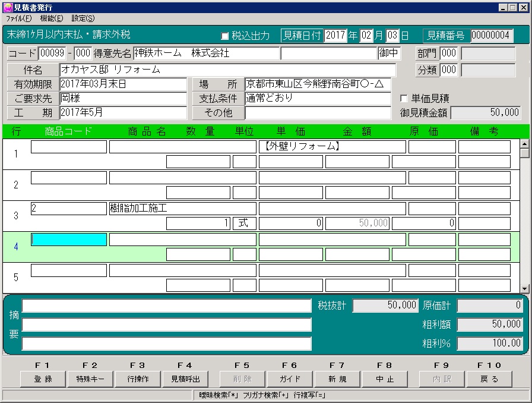Click the F4 見積呼出 button
Viewport: 532px width, 403px height.
185,379
